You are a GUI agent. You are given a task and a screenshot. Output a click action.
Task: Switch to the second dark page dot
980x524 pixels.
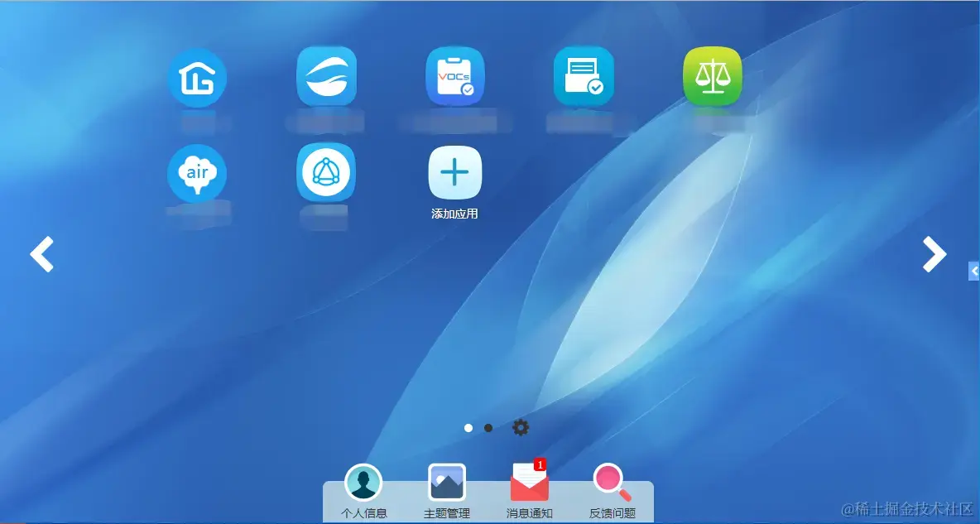click(488, 428)
